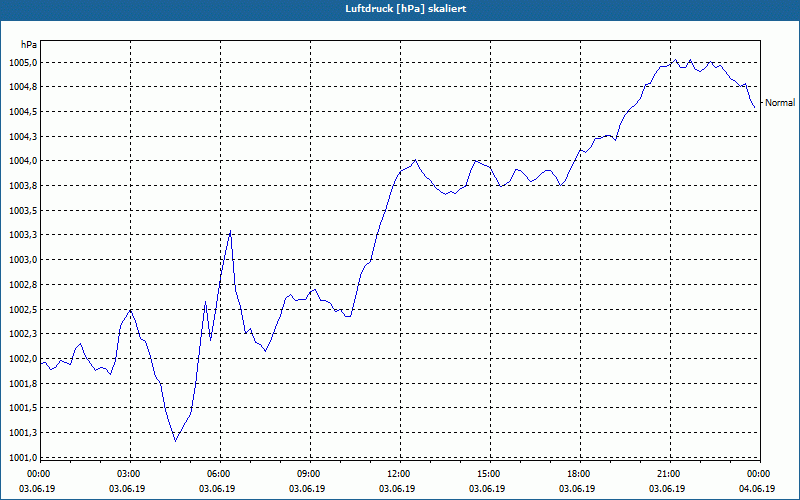800x500 pixels.
Task: Select the 1004,5 y-axis value
Action: pos(23,112)
